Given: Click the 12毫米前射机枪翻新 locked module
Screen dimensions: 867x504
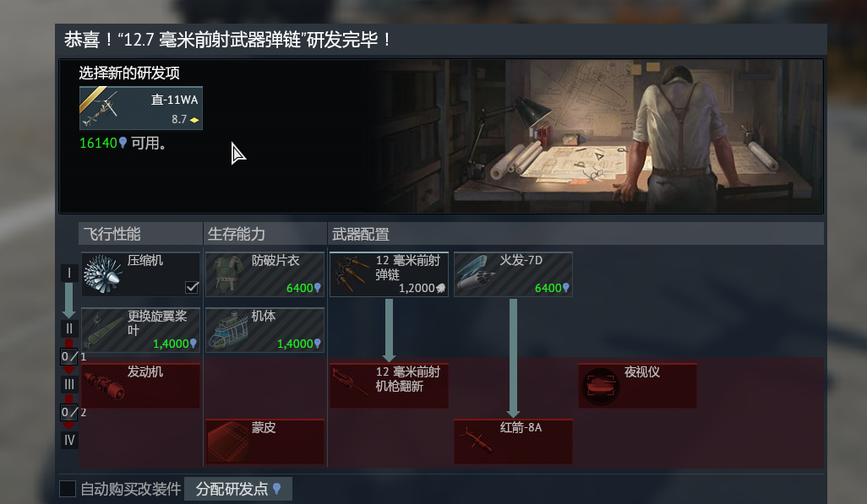Looking at the screenshot, I should 389,386.
